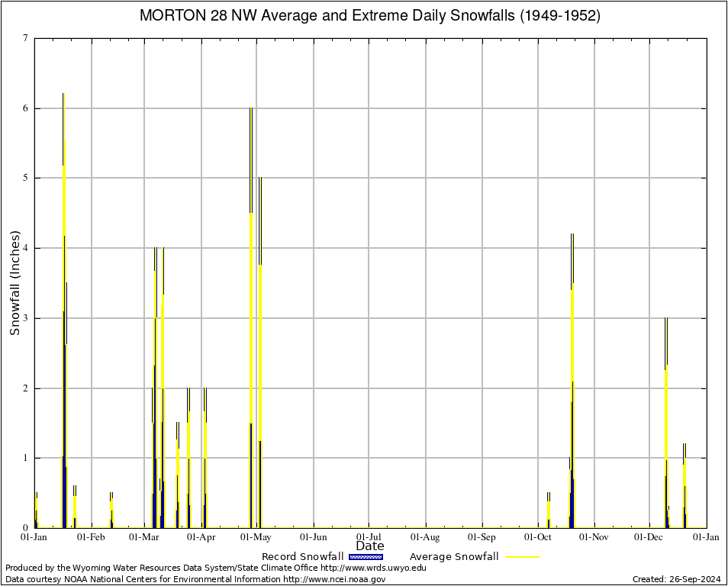The width and height of the screenshot is (728, 586).
Task: Click the Created: 26-Sep-2024 date stamp
Action: pyautogui.click(x=676, y=579)
